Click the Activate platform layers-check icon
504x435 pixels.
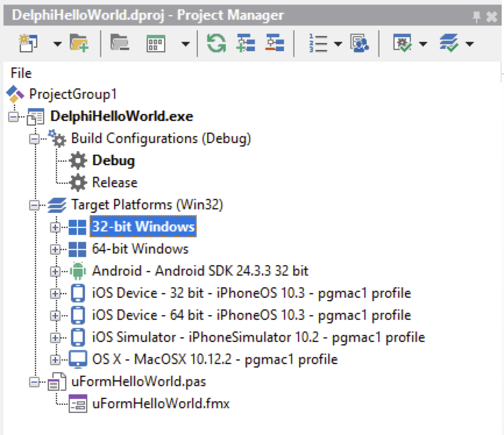click(x=449, y=43)
